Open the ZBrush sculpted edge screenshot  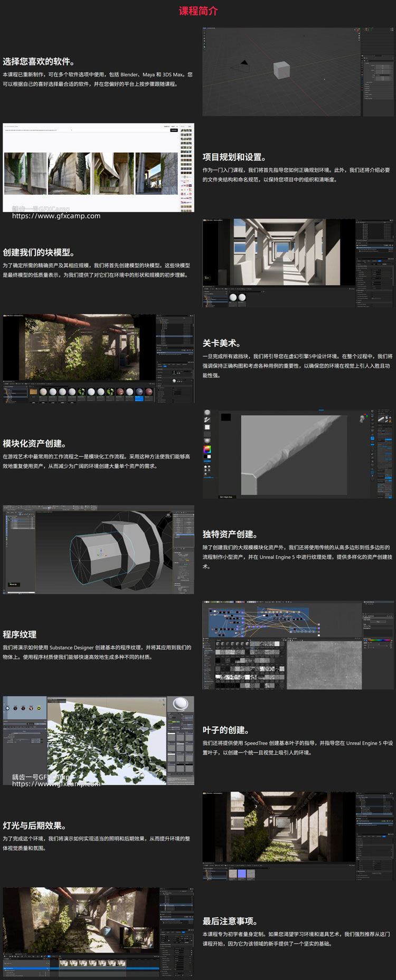pyautogui.click(x=298, y=454)
